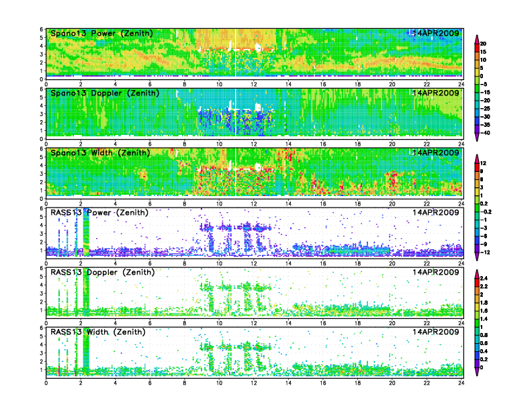Click the 'Spano13 Power (Zenith)' panel title
The height and width of the screenshot is (411, 532).
coord(102,34)
